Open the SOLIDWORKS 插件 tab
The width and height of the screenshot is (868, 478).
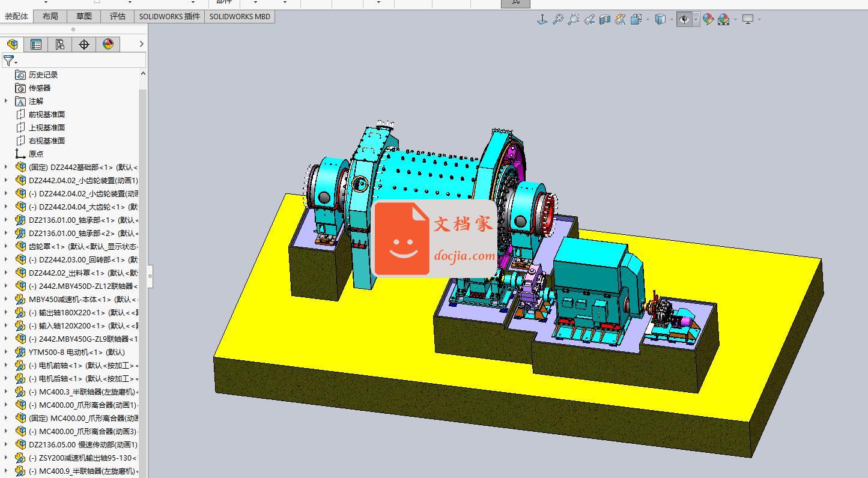pyautogui.click(x=169, y=16)
